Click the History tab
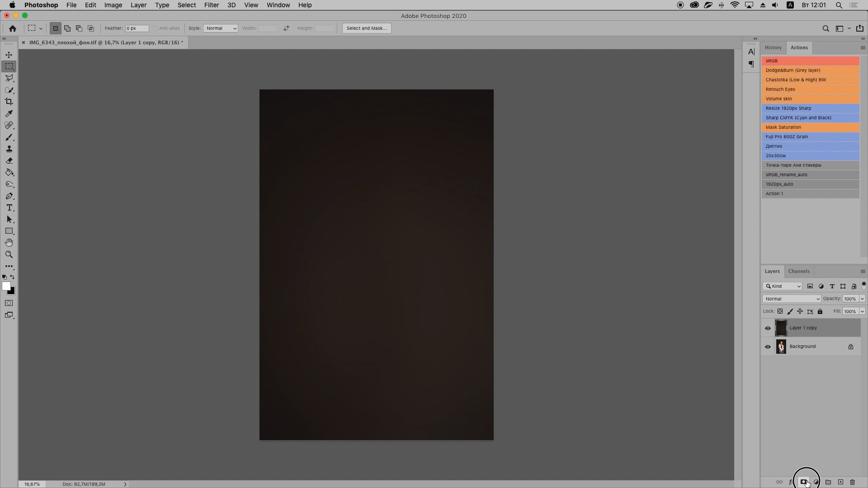Image resolution: width=868 pixels, height=488 pixels. coord(773,47)
